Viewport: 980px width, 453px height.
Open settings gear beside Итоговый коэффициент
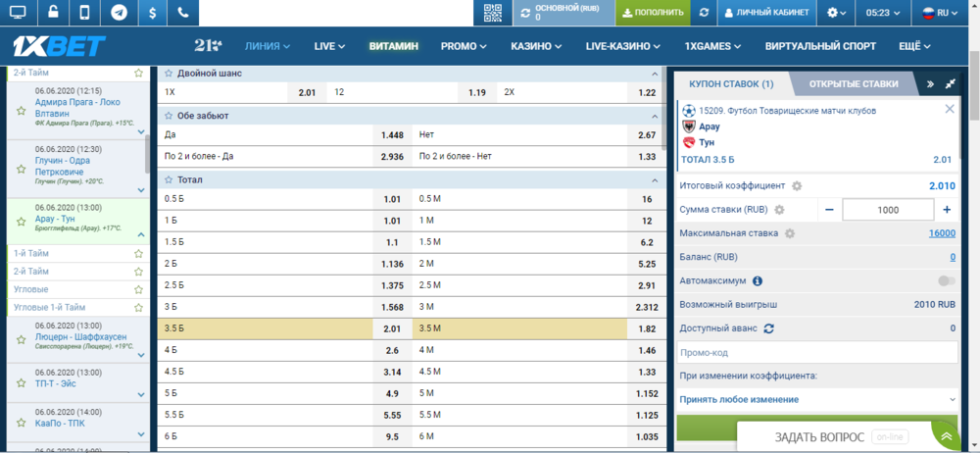[796, 186]
